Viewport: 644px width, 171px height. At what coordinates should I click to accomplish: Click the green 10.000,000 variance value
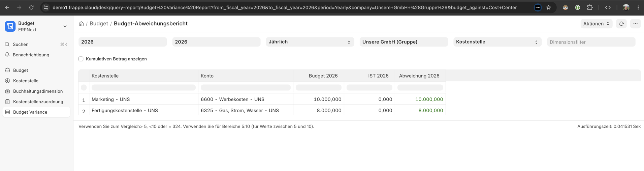pyautogui.click(x=429, y=99)
